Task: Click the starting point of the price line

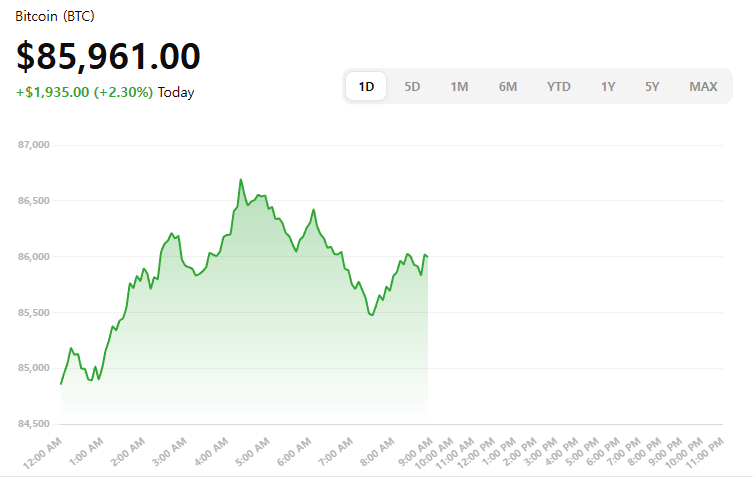Action: coord(61,383)
